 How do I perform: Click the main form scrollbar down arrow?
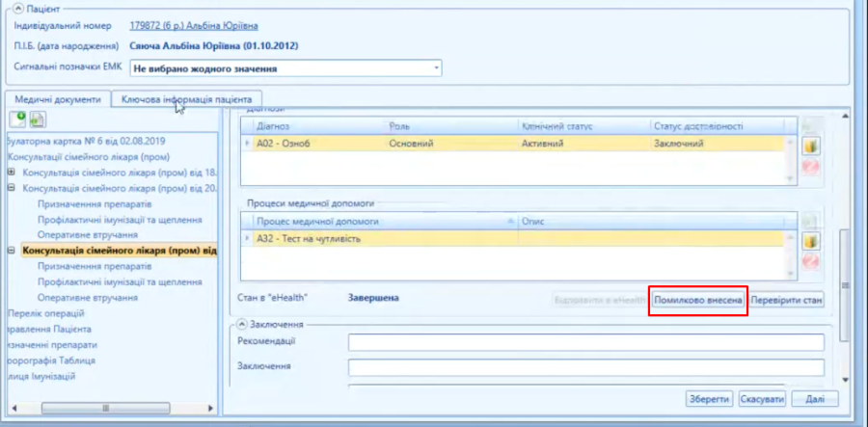click(x=845, y=380)
